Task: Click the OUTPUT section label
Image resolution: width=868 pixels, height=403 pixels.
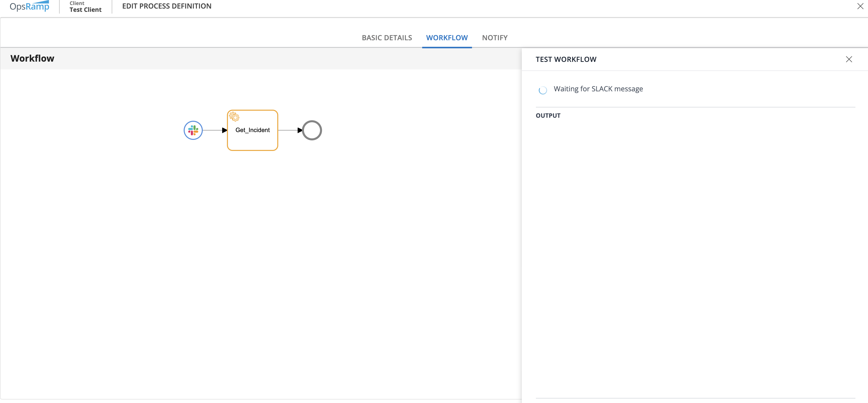Action: 548,115
